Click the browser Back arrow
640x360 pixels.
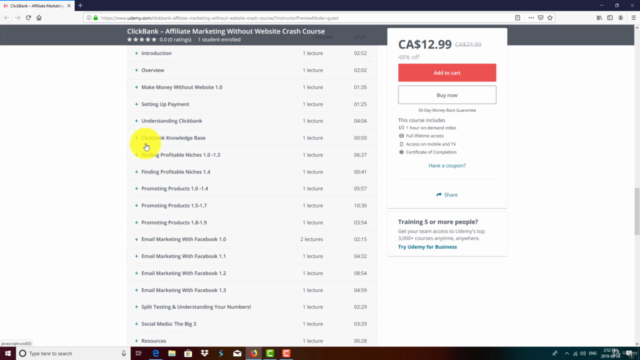point(7,18)
